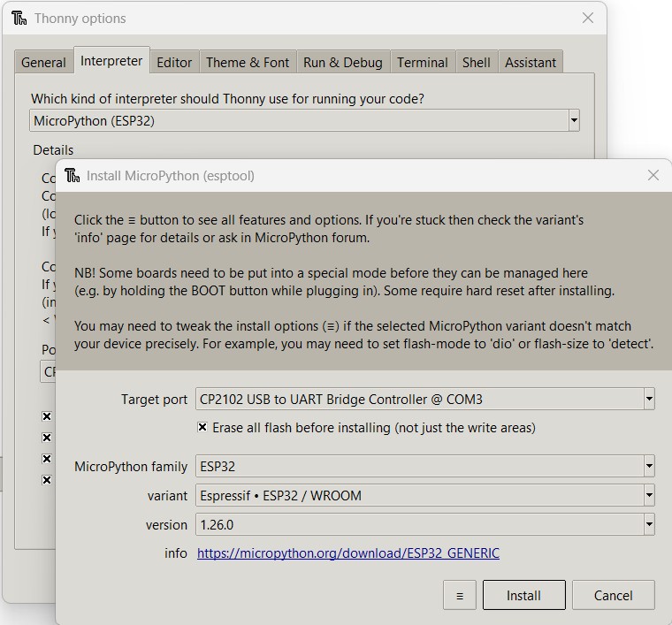Image resolution: width=672 pixels, height=625 pixels.
Task: Open the Shell tab
Action: click(476, 63)
